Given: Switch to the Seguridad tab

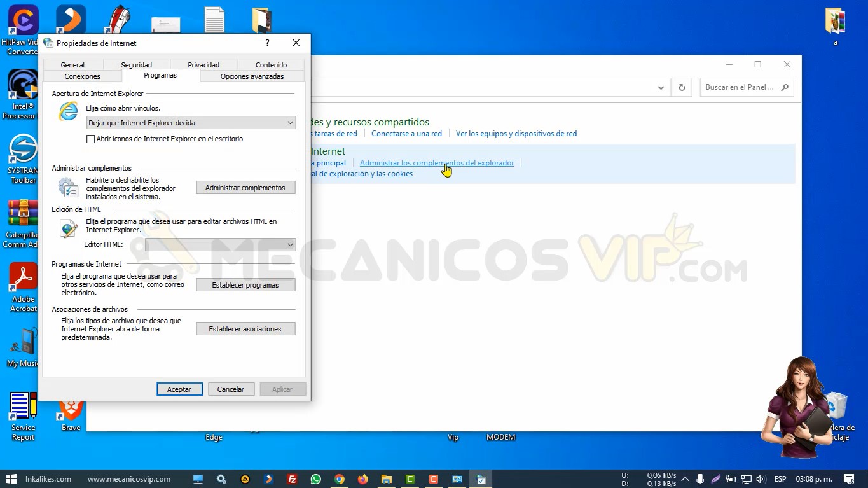Looking at the screenshot, I should [136, 64].
